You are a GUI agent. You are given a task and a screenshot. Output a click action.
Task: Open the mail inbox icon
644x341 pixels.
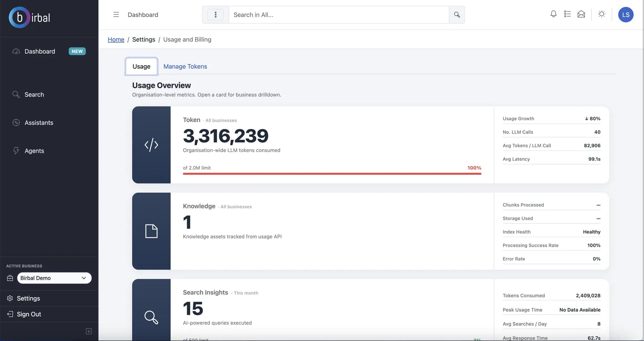pyautogui.click(x=581, y=14)
